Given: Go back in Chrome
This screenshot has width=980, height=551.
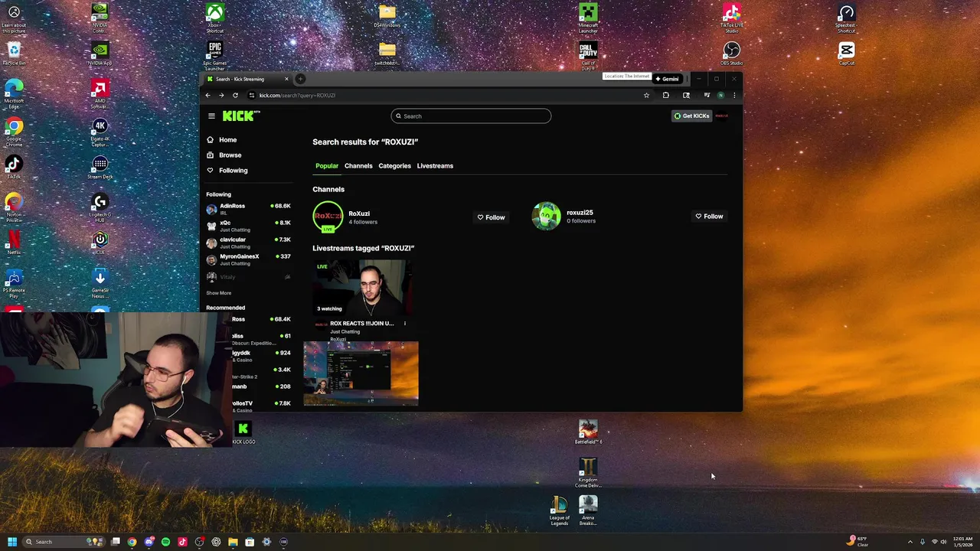Looking at the screenshot, I should [x=207, y=96].
